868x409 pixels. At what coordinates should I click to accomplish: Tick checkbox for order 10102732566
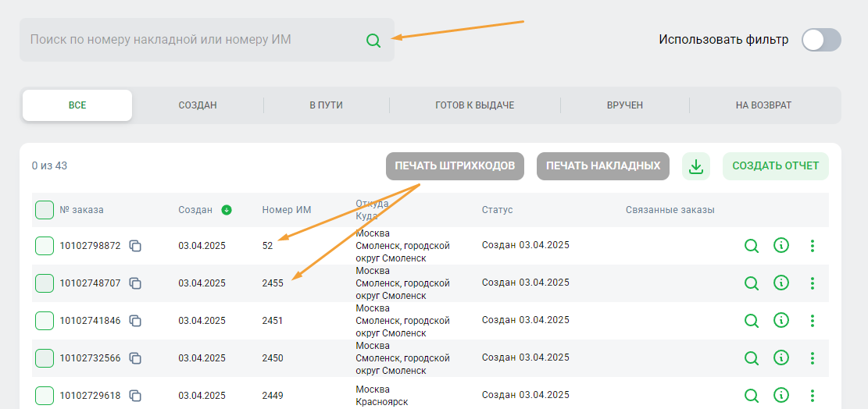tap(45, 358)
